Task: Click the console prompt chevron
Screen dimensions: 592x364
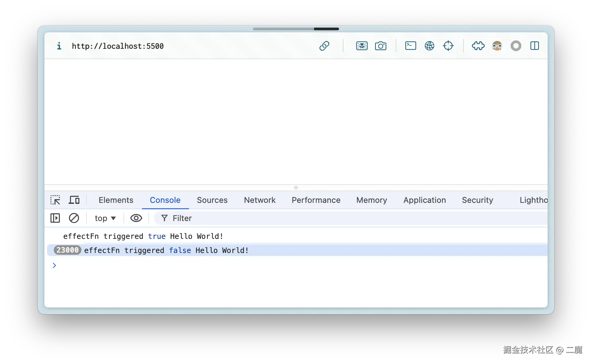Action: tap(54, 265)
